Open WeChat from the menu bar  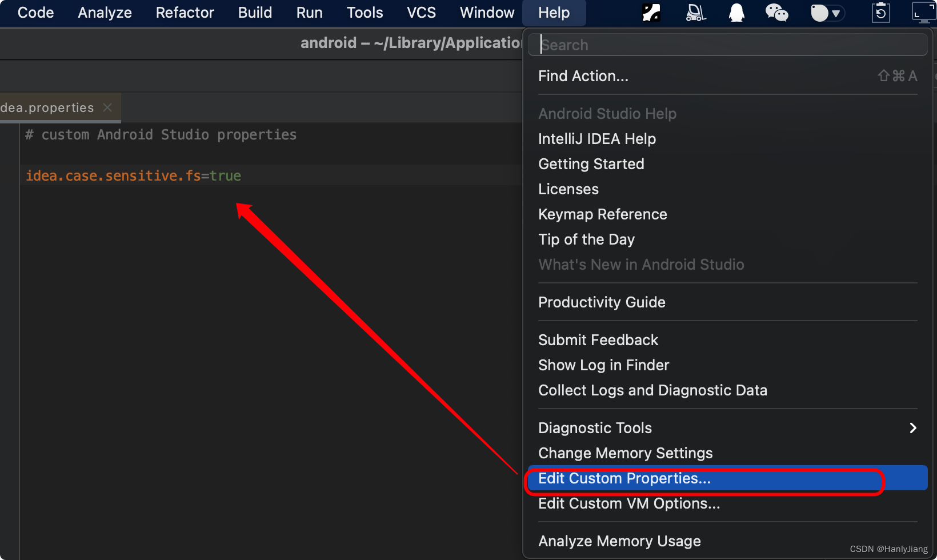pos(777,13)
